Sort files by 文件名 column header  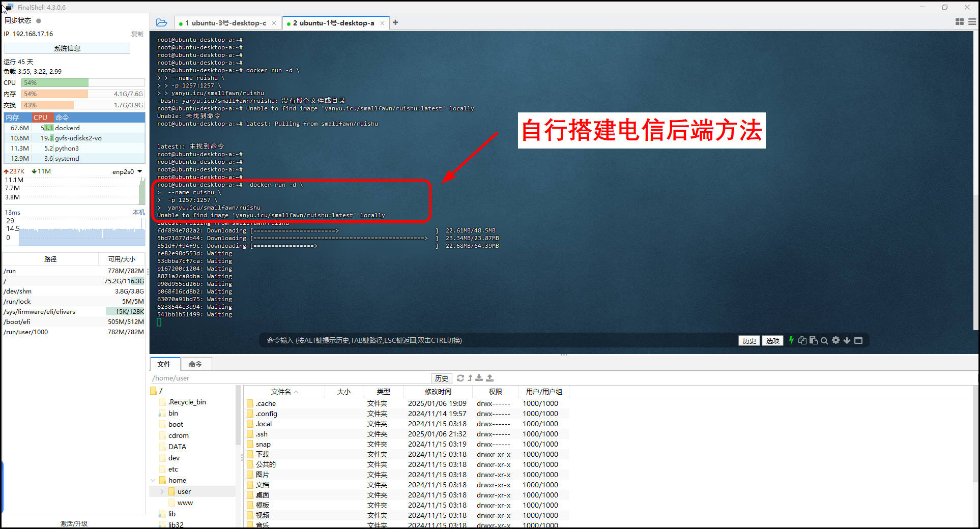pos(284,392)
